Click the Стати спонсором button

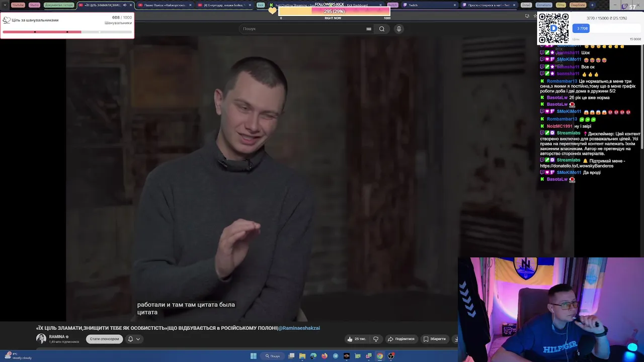click(x=104, y=339)
